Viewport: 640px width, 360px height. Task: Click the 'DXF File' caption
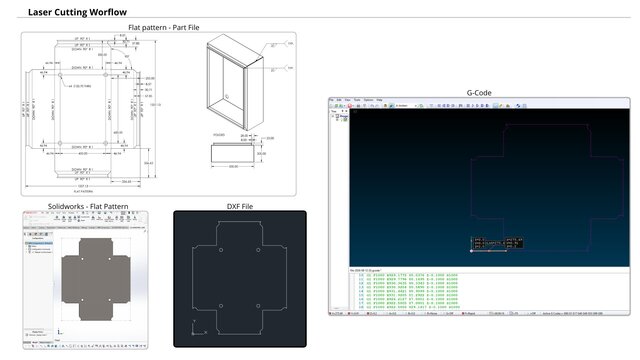coord(240,207)
